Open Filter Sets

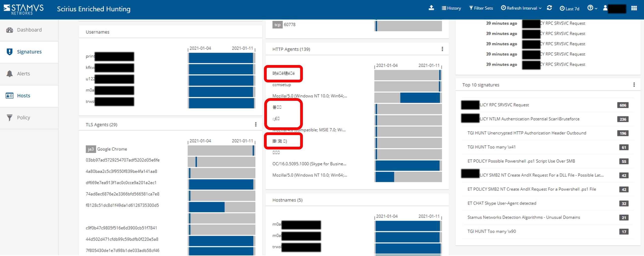(481, 8)
